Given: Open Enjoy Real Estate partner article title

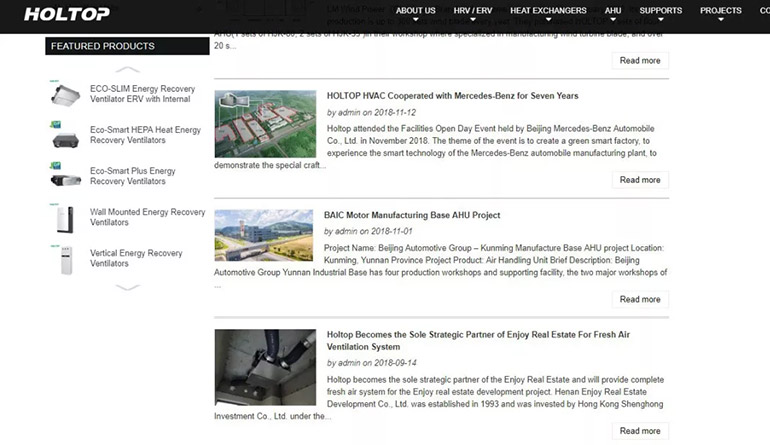Looking at the screenshot, I should point(478,340).
